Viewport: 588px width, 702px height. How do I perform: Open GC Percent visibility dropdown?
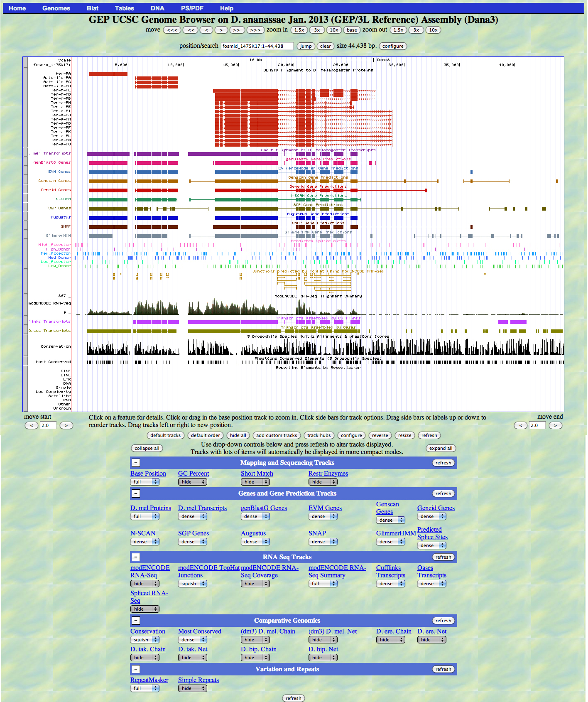click(192, 482)
